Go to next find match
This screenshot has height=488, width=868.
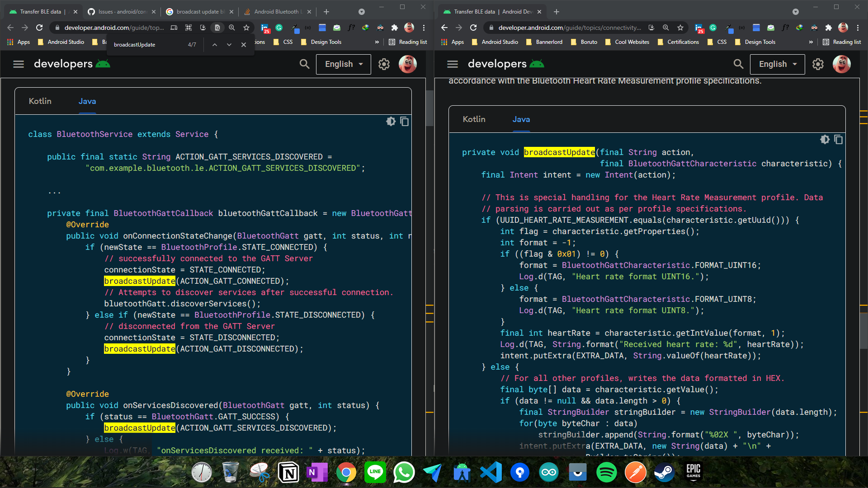[229, 45]
